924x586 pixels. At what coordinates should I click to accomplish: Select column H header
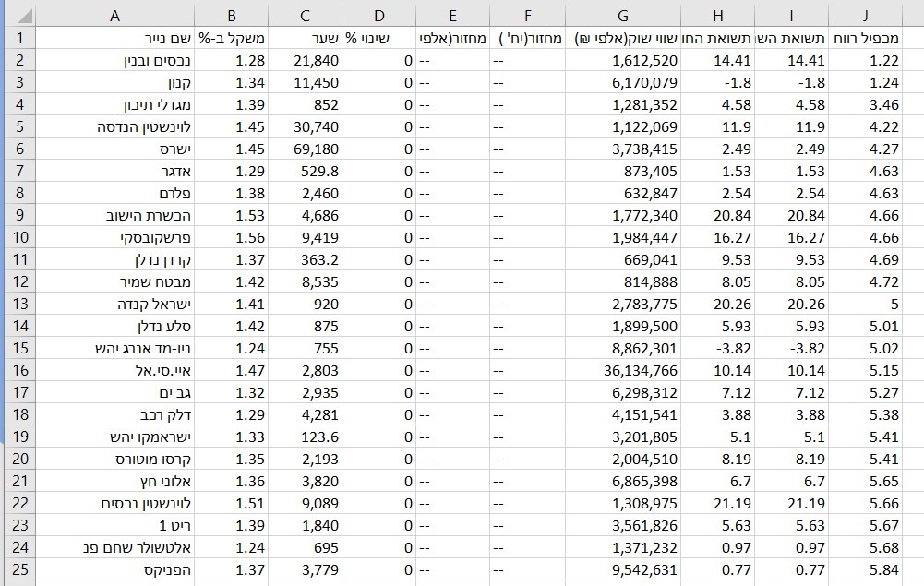[x=717, y=16]
